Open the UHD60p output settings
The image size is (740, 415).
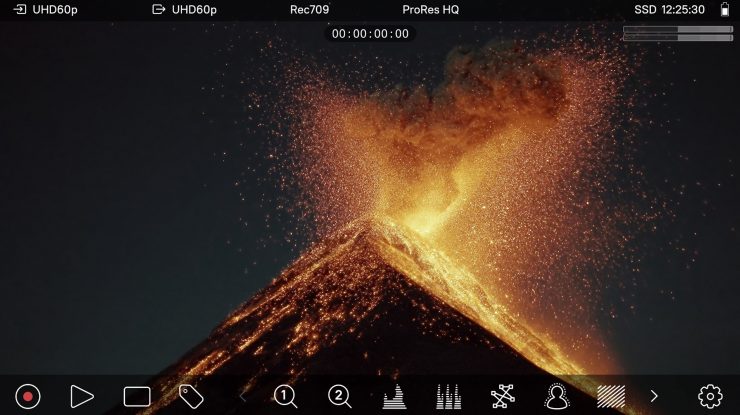(186, 9)
